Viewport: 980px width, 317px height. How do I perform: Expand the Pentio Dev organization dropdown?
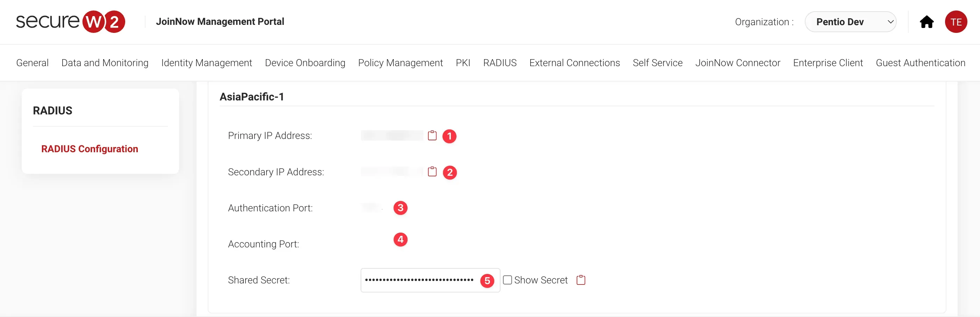click(x=850, y=22)
